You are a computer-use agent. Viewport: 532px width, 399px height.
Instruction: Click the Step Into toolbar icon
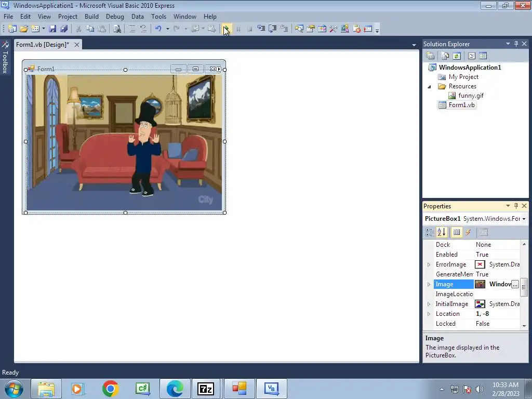point(261,29)
